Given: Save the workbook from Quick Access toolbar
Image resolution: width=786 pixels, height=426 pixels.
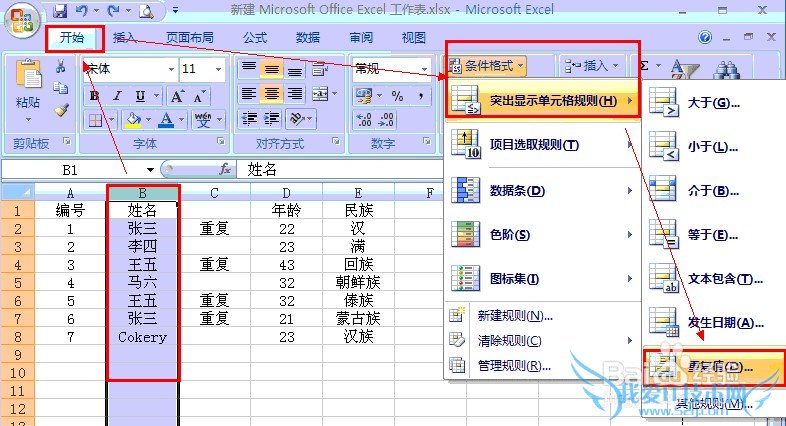Looking at the screenshot, I should click(60, 11).
